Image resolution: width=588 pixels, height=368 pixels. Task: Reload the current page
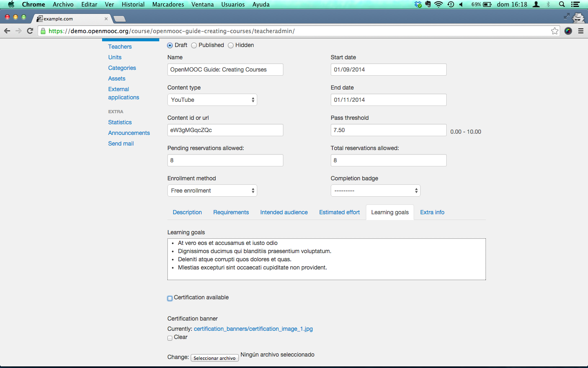pyautogui.click(x=30, y=31)
